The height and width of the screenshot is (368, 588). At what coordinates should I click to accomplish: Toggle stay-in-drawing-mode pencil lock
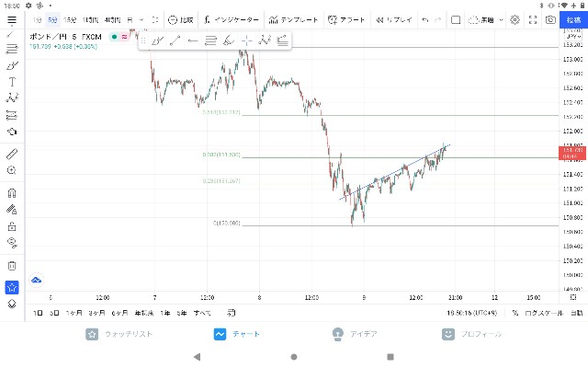click(x=12, y=210)
